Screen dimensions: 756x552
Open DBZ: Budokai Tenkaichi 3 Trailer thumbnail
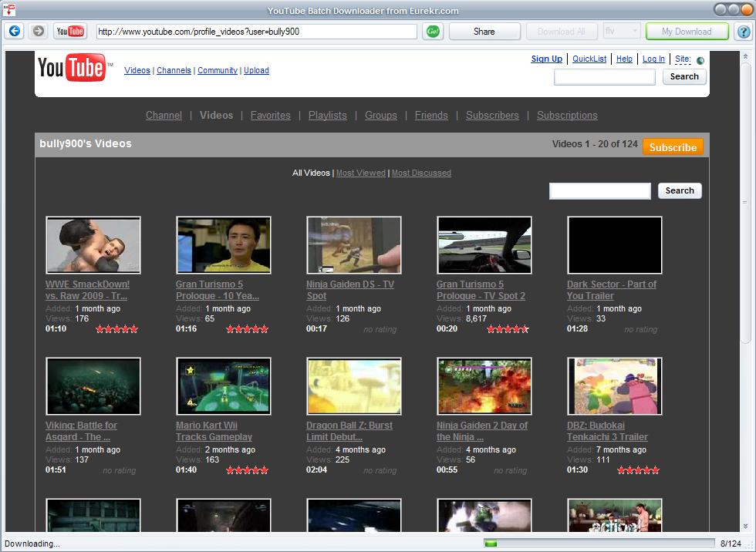615,386
